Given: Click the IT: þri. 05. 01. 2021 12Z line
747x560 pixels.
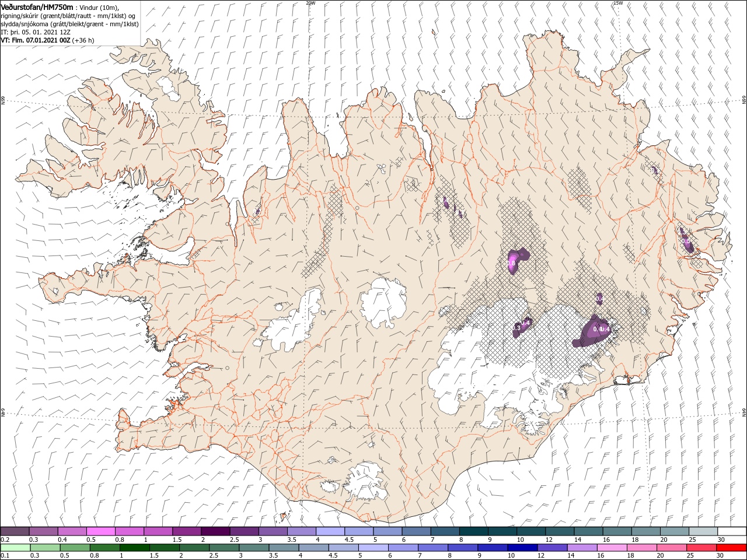Looking at the screenshot, I should click(36, 32).
